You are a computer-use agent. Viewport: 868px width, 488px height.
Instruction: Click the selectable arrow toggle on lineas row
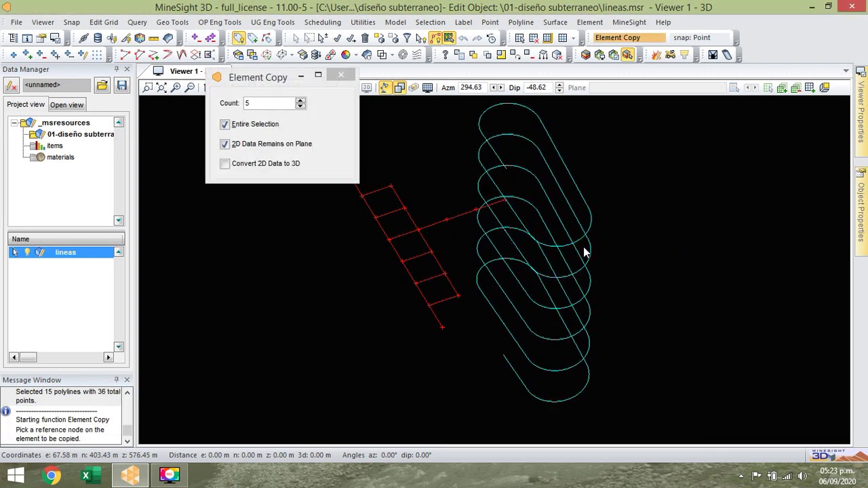(x=15, y=252)
